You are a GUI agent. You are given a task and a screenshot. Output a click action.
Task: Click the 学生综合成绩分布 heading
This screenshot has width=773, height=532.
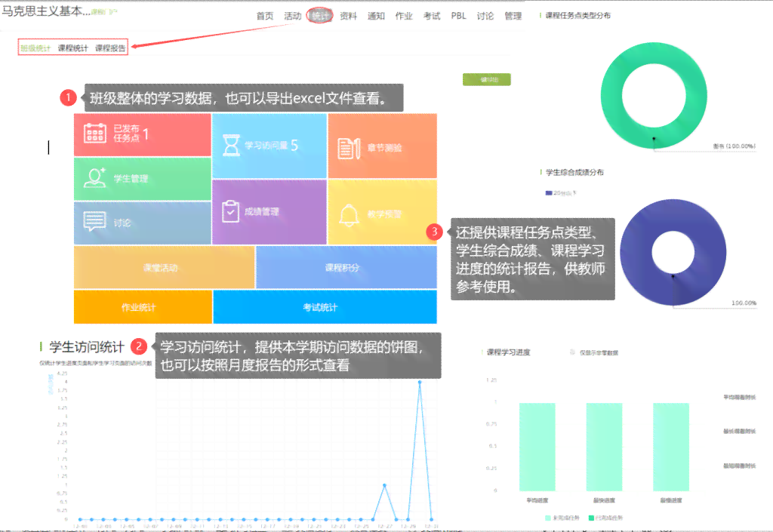tap(574, 172)
